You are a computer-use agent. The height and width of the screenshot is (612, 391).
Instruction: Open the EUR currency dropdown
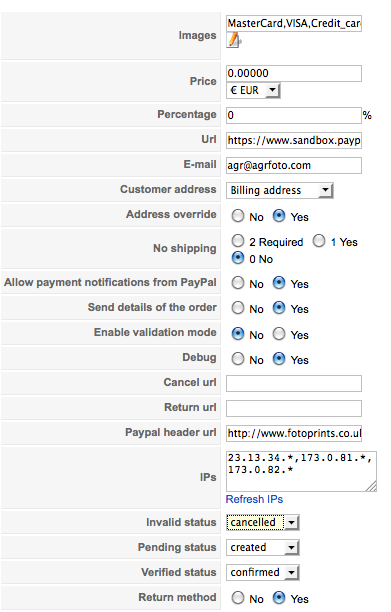(253, 91)
